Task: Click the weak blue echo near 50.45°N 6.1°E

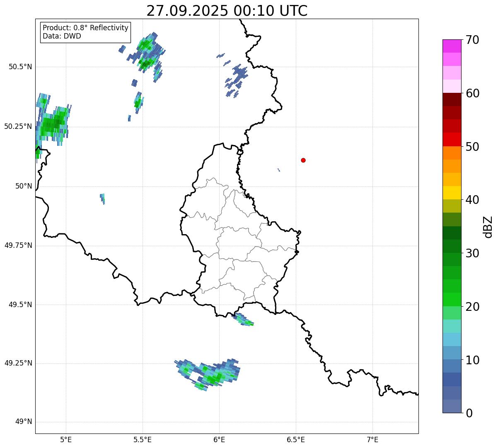Action: click(237, 80)
